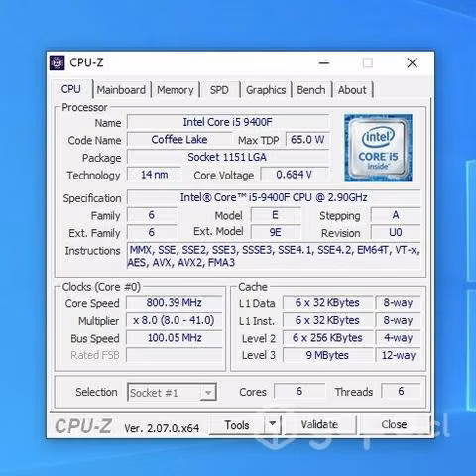This screenshot has width=476, height=476.
Task: Close CPU-Z with title bar X
Action: [x=412, y=62]
